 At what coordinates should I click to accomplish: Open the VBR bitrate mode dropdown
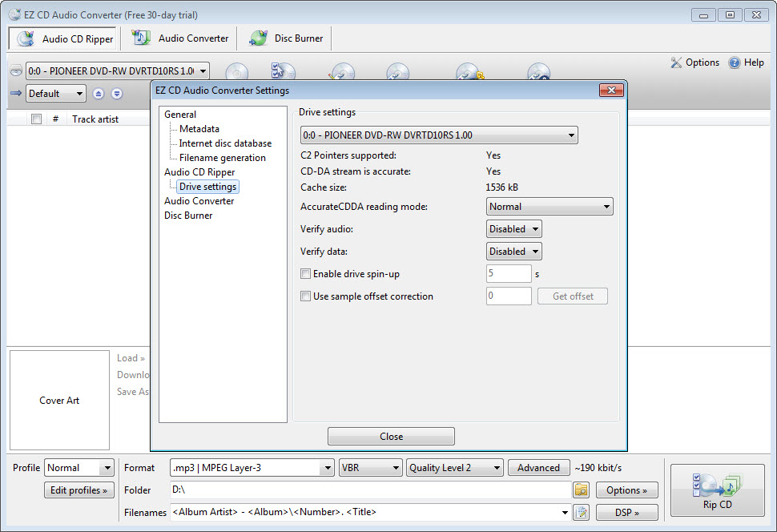[370, 468]
